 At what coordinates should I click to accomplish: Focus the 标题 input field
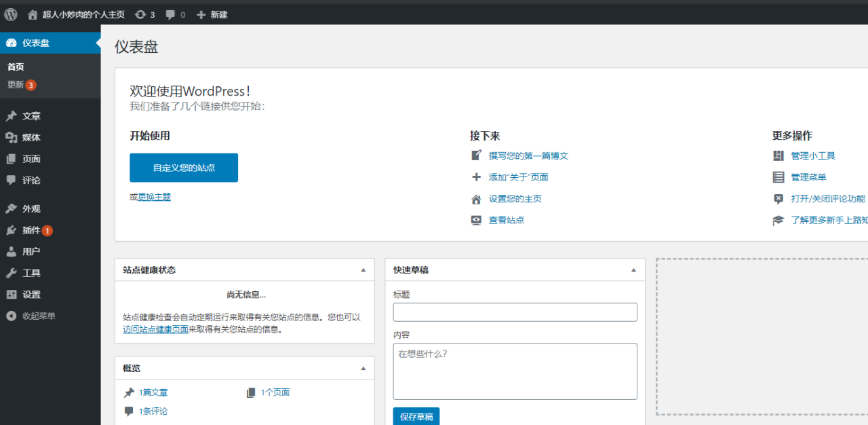click(x=515, y=312)
